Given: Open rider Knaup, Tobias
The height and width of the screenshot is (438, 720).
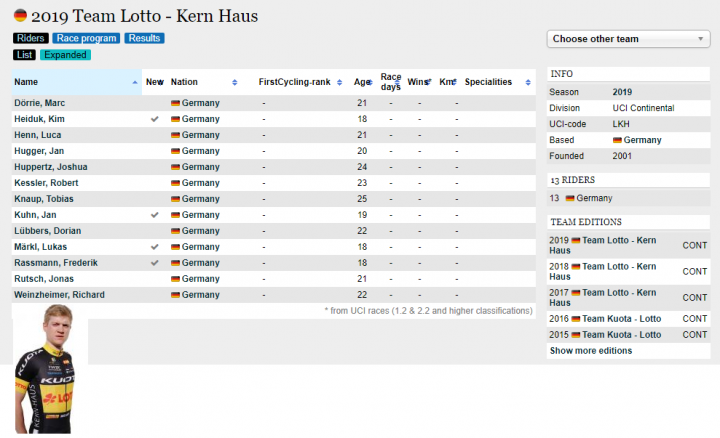Looking at the screenshot, I should coord(44,199).
